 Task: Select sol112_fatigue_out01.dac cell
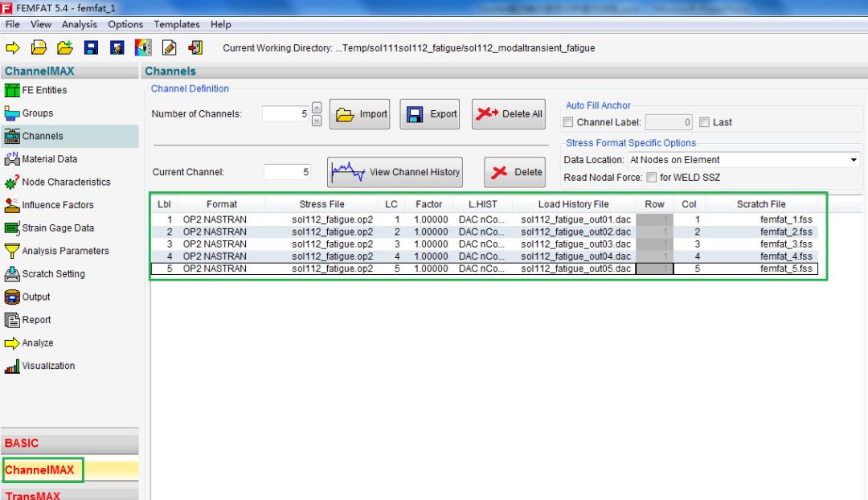(575, 219)
